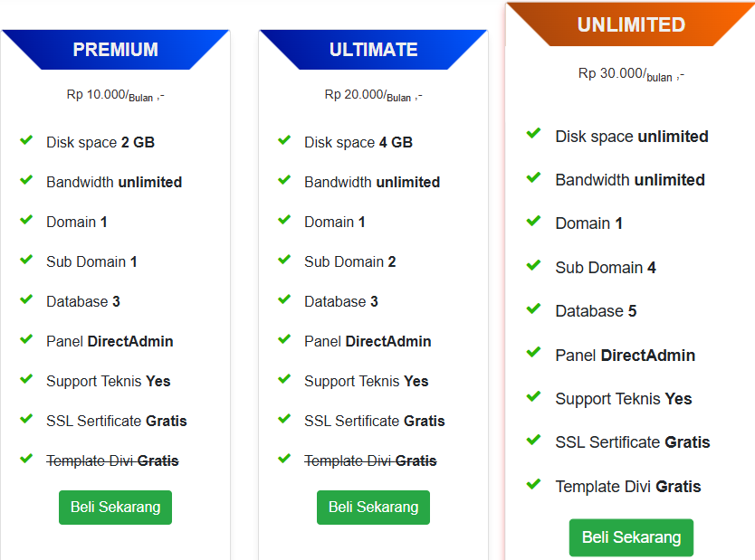Image resolution: width=755 pixels, height=560 pixels.
Task: Click the green checkmark beside Disk space 2 GB
Action: point(26,140)
